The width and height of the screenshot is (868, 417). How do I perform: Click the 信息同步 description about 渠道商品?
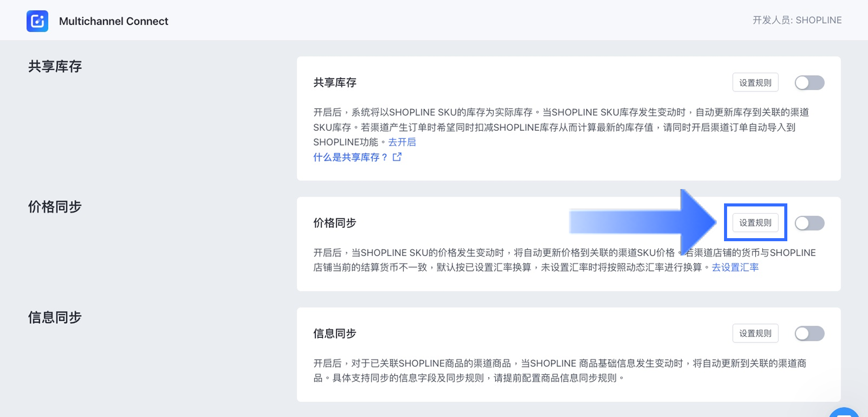pos(560,370)
